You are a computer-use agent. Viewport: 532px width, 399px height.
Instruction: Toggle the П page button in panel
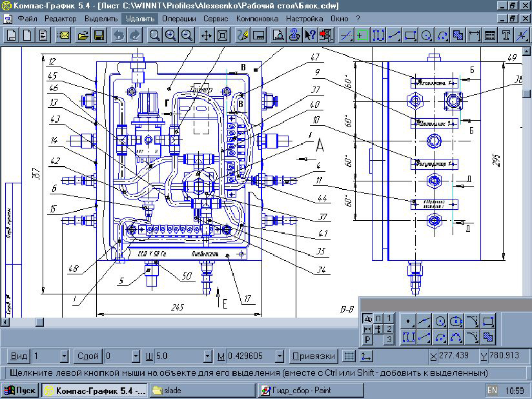pos(378,318)
